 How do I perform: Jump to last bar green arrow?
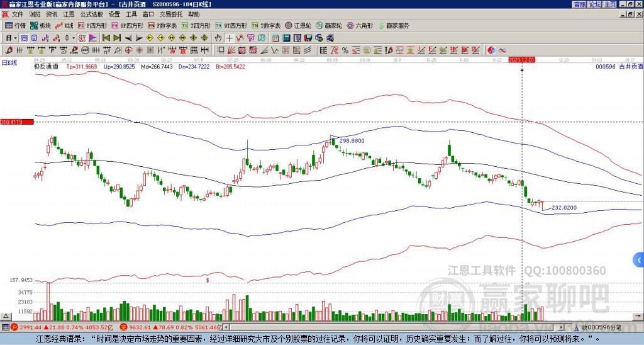(x=117, y=38)
